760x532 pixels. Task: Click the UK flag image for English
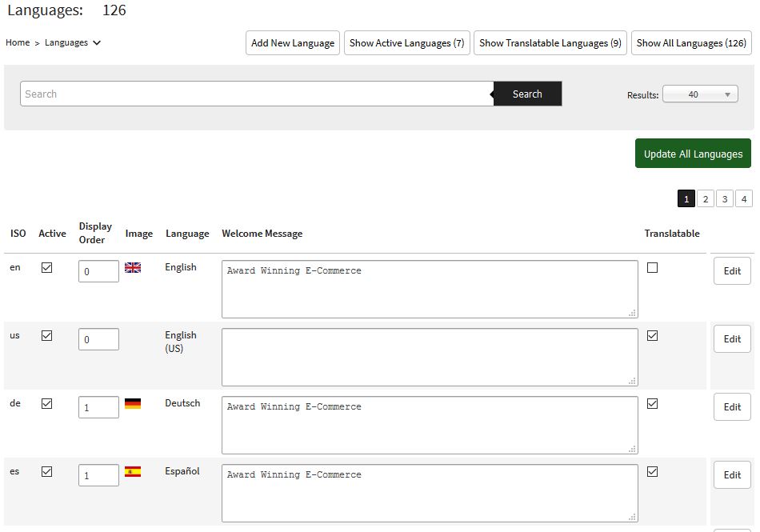[x=133, y=267]
